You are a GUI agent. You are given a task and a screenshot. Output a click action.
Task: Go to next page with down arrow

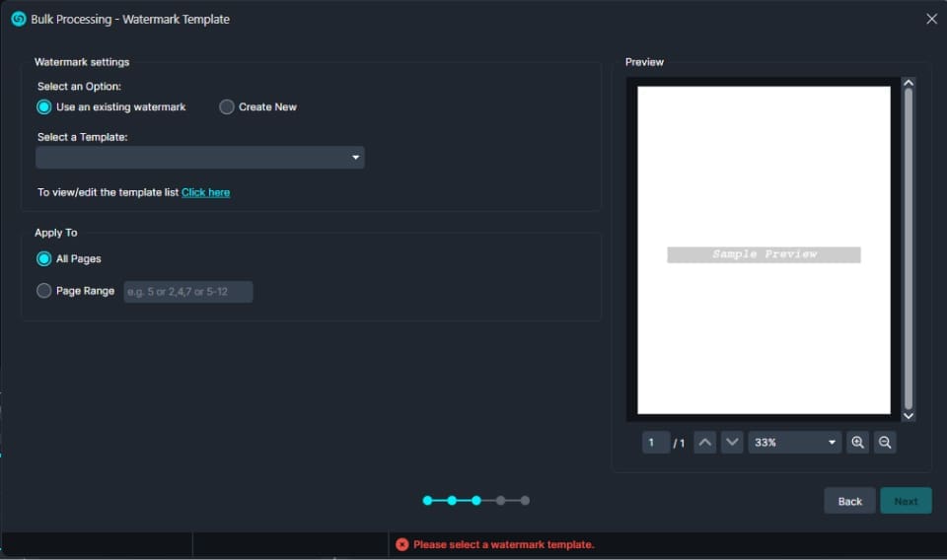click(x=732, y=443)
